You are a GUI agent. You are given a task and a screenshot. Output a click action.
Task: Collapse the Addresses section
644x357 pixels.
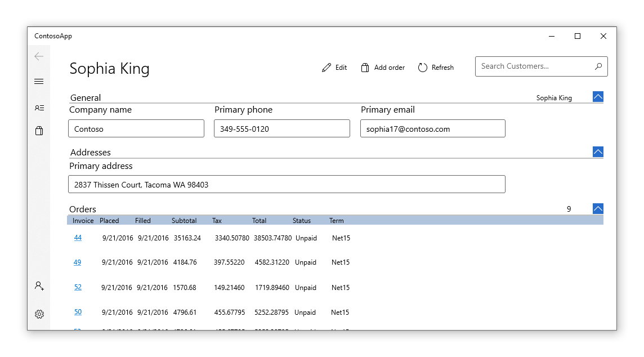click(598, 151)
